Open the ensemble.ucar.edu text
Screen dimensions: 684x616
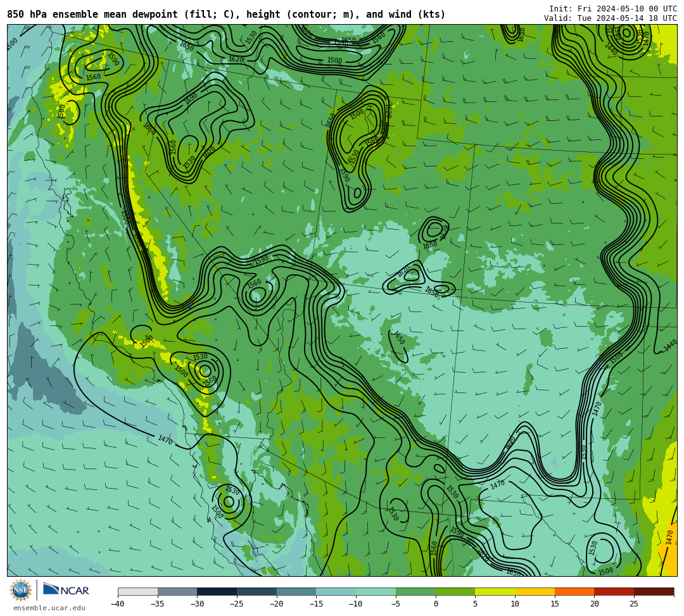coord(49,608)
